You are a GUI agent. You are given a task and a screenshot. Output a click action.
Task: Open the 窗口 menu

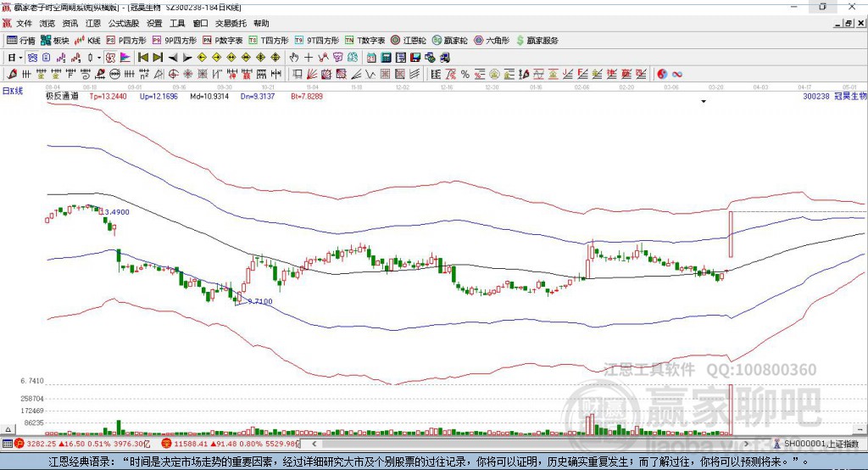click(200, 23)
